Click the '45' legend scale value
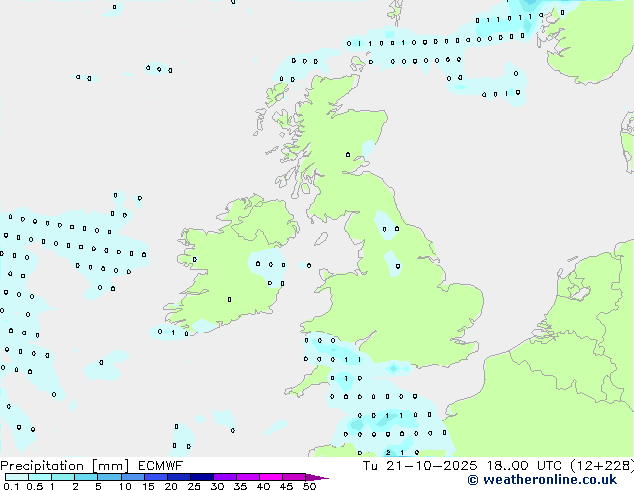This screenshot has width=634, height=490. (286, 486)
